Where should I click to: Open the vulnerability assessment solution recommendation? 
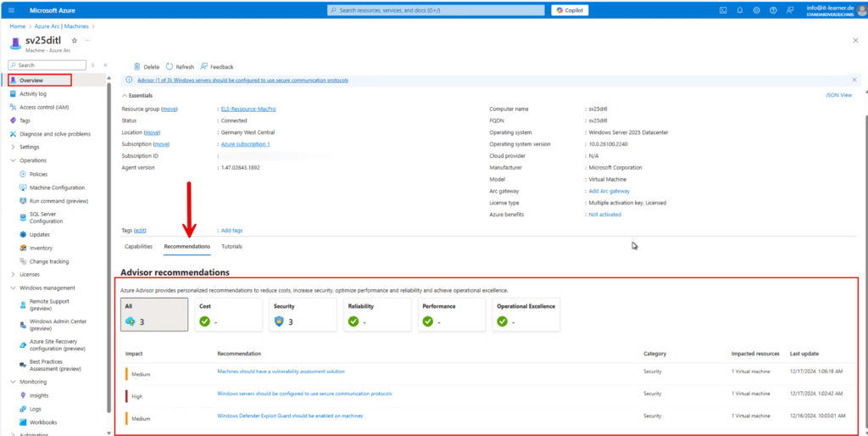coord(281,372)
